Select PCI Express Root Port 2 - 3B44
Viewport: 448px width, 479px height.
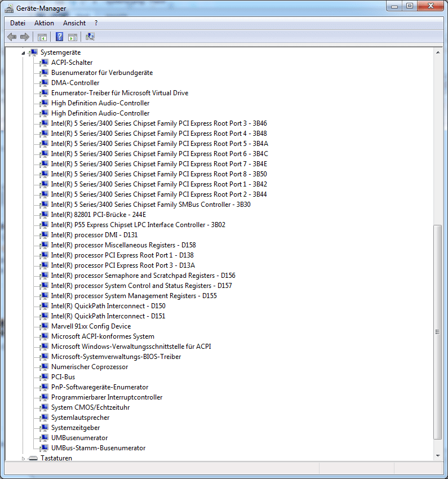coord(159,194)
